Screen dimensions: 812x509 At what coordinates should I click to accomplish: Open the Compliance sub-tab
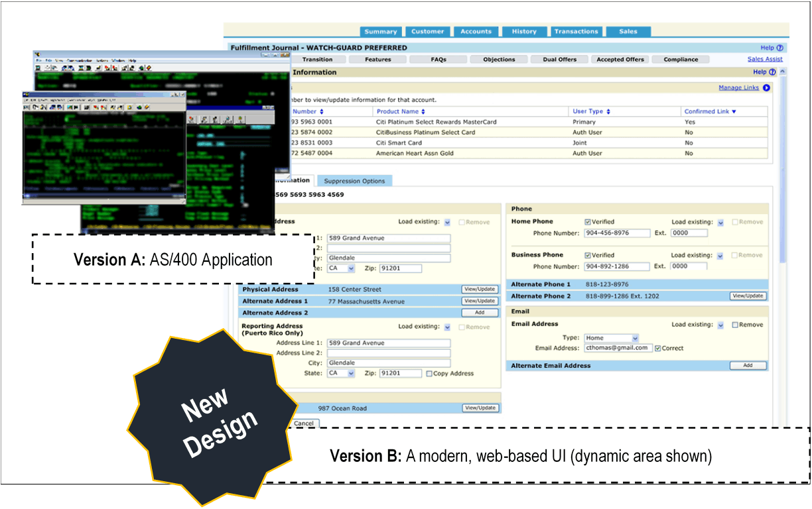681,60
